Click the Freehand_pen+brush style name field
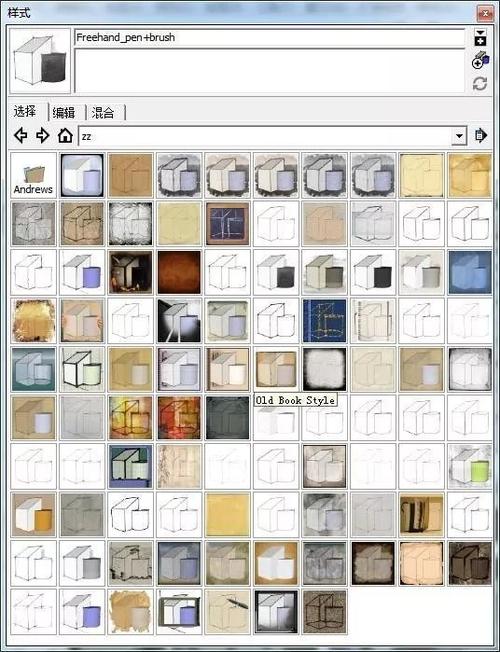Viewport: 500px width, 652px height. point(270,38)
